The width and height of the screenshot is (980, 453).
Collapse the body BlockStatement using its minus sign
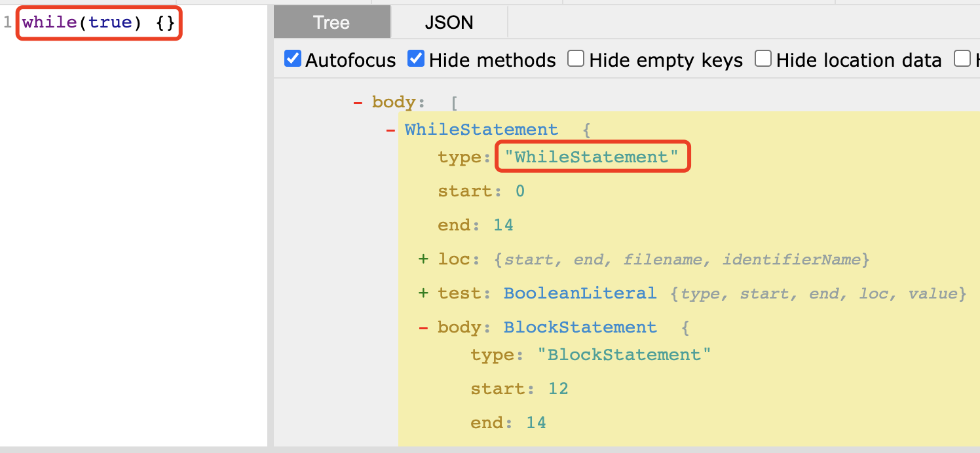pyautogui.click(x=423, y=327)
